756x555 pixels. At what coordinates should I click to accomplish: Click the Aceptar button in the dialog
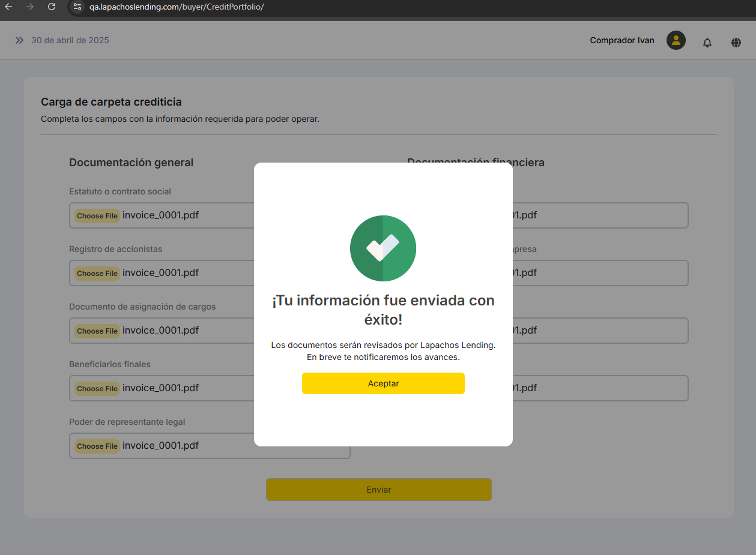point(383,383)
